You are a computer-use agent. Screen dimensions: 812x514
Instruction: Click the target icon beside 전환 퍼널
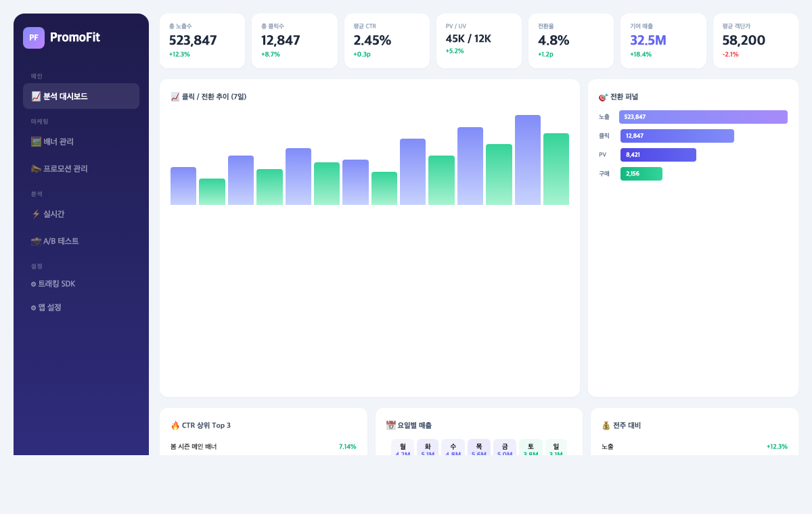(x=603, y=97)
